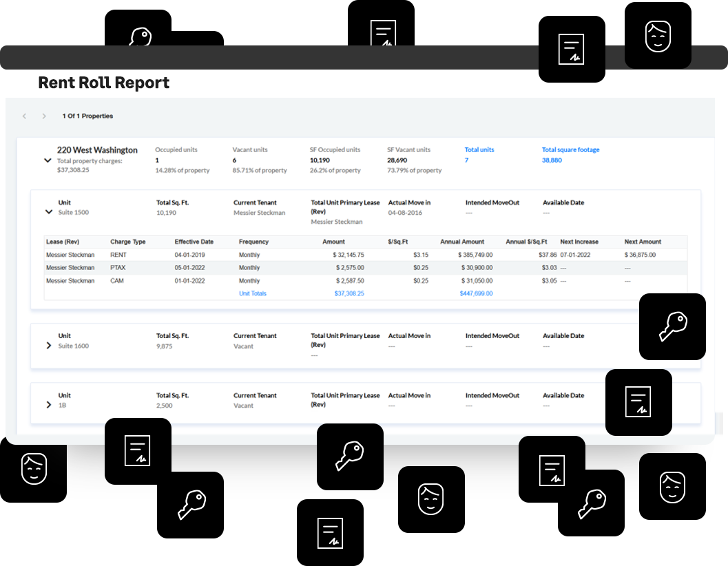Image resolution: width=728 pixels, height=566 pixels.
Task: Expand the Suite 1600 unit row
Action: 49,346
